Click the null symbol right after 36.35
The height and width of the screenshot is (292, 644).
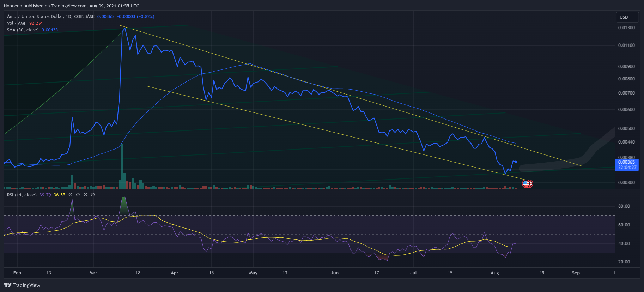pyautogui.click(x=70, y=195)
